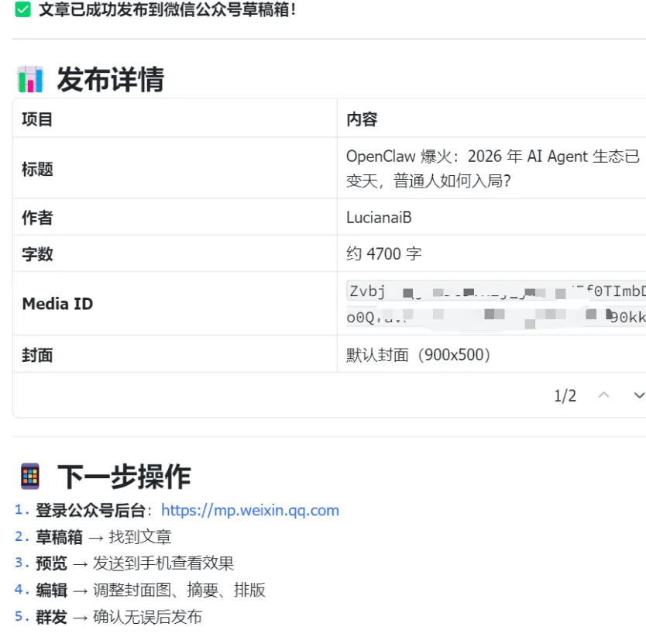Select the 发布详情 heading

(111, 79)
